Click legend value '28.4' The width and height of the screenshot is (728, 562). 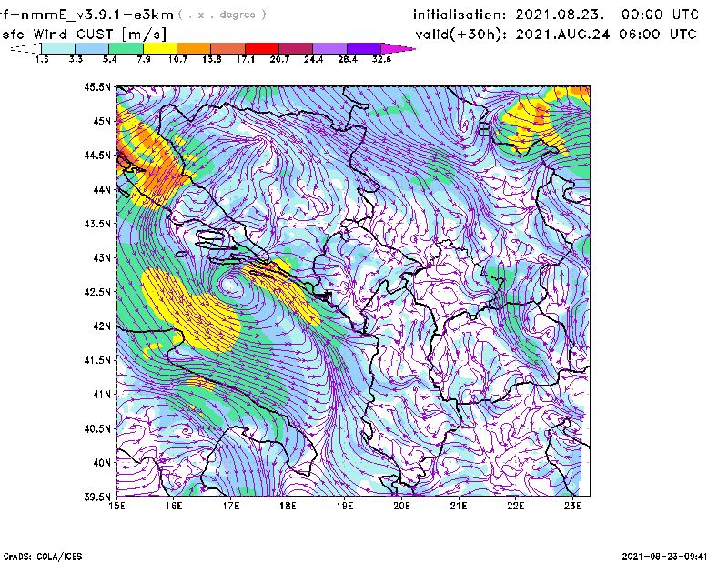348,59
